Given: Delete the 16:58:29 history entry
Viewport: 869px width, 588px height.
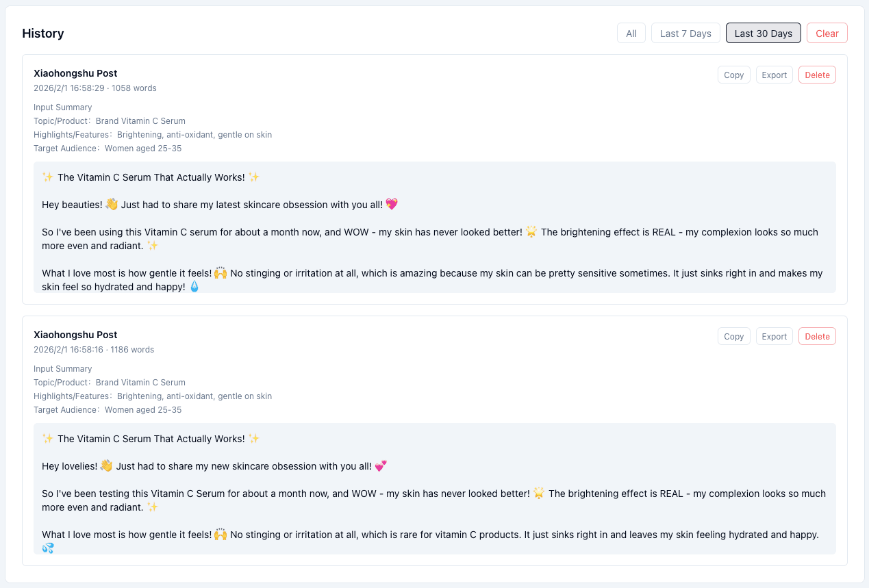Looking at the screenshot, I should pyautogui.click(x=816, y=75).
